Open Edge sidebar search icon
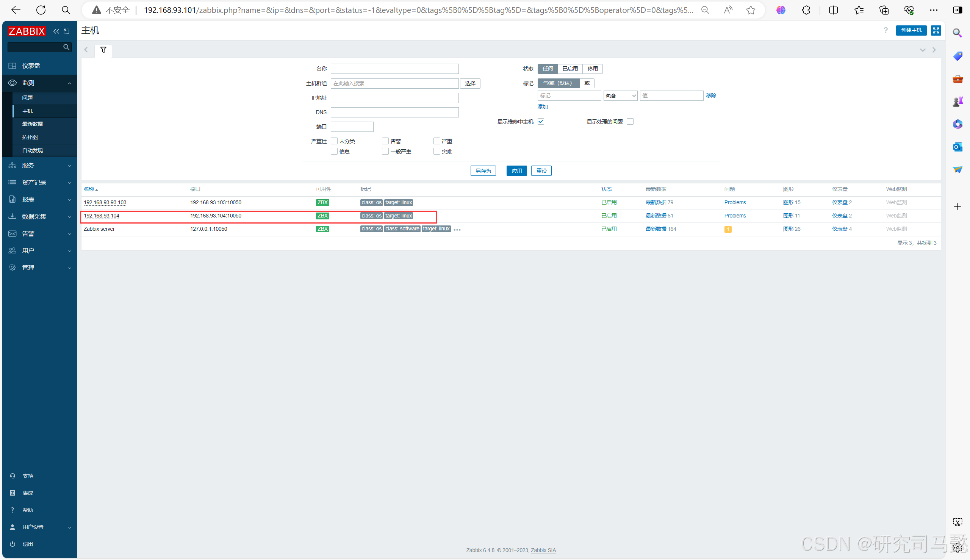This screenshot has width=970, height=560. point(957,33)
